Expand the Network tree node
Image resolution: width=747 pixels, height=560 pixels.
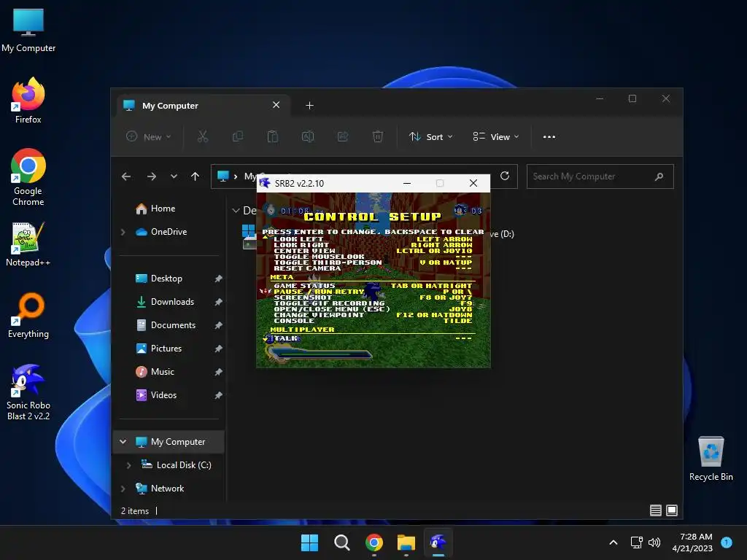tap(123, 489)
